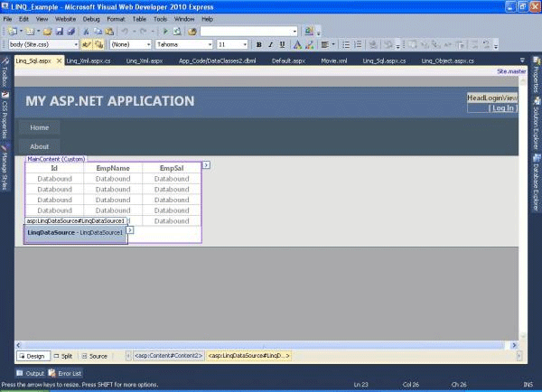Click the Log In link

point(502,107)
